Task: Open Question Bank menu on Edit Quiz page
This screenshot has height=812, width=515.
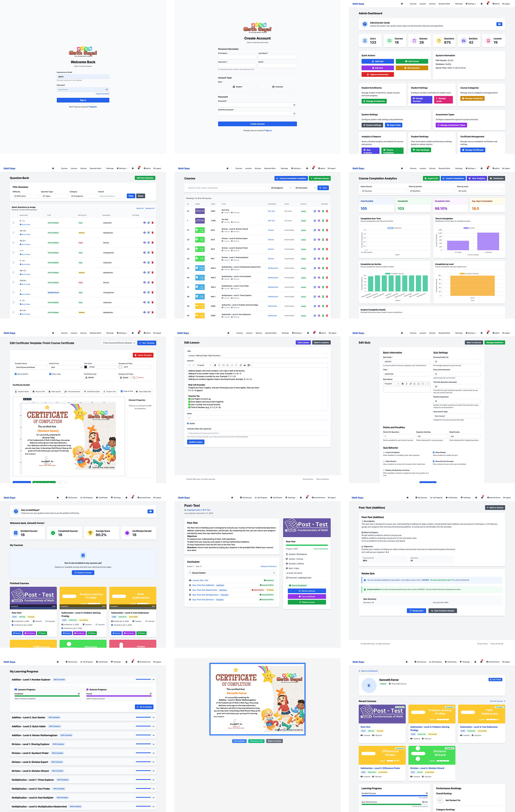Action: click(x=444, y=333)
